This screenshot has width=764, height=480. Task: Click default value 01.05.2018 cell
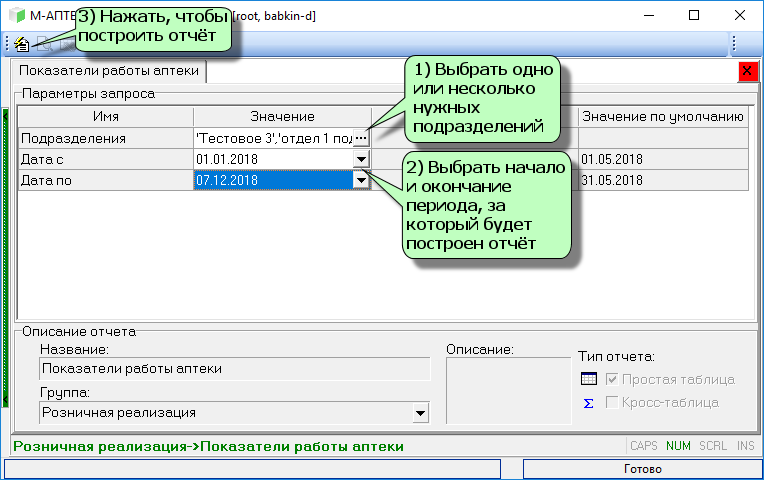click(x=663, y=159)
